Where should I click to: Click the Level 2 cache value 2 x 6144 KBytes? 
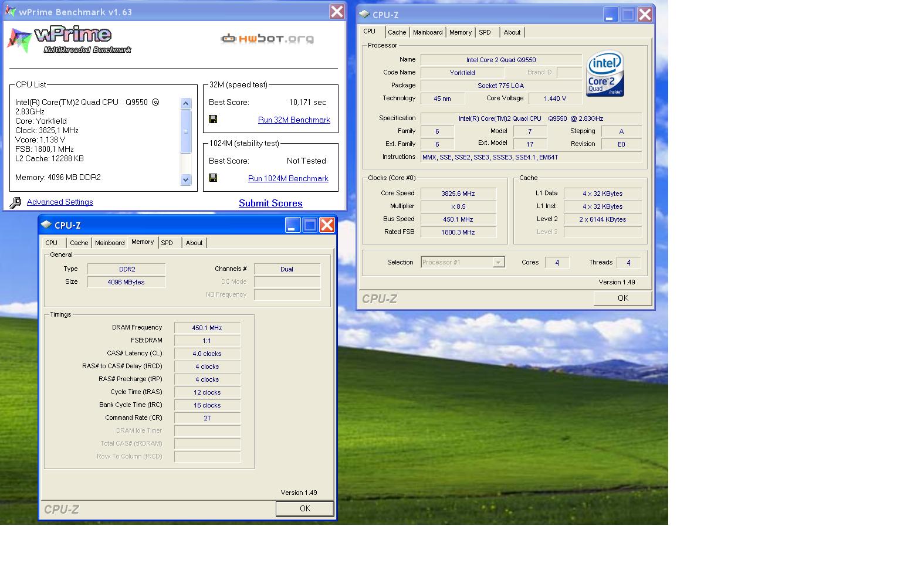pyautogui.click(x=603, y=219)
